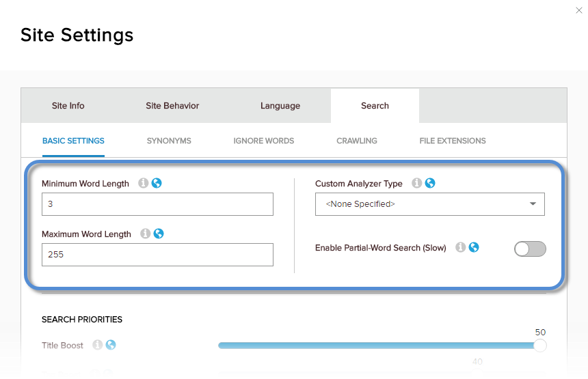The width and height of the screenshot is (588, 379).
Task: Open the Site Behavior tab
Action: click(172, 106)
